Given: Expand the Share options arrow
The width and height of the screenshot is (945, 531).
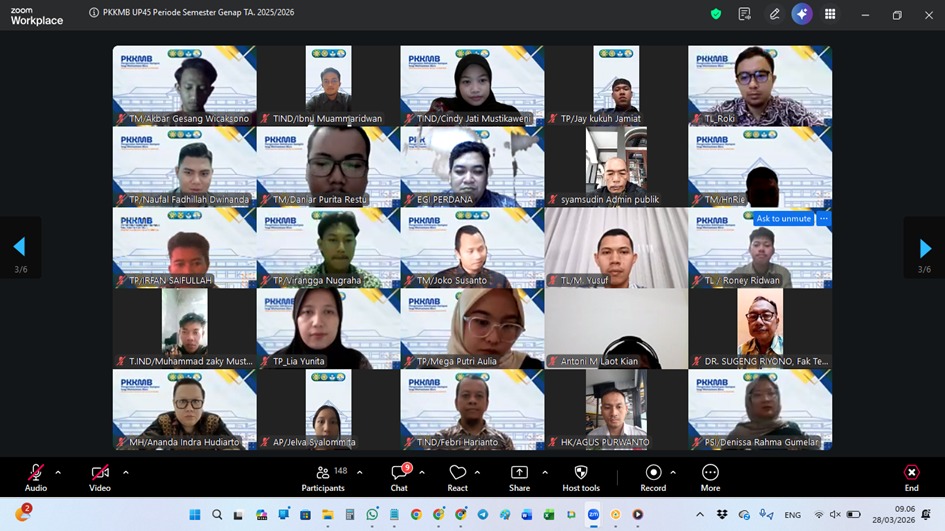Looking at the screenshot, I should pos(545,472).
